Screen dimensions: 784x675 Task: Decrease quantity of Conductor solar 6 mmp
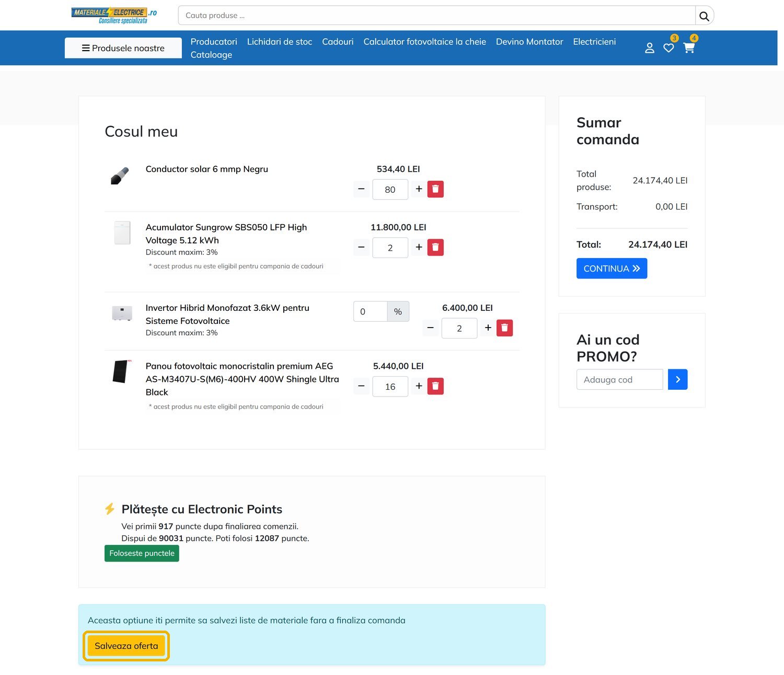(x=361, y=189)
